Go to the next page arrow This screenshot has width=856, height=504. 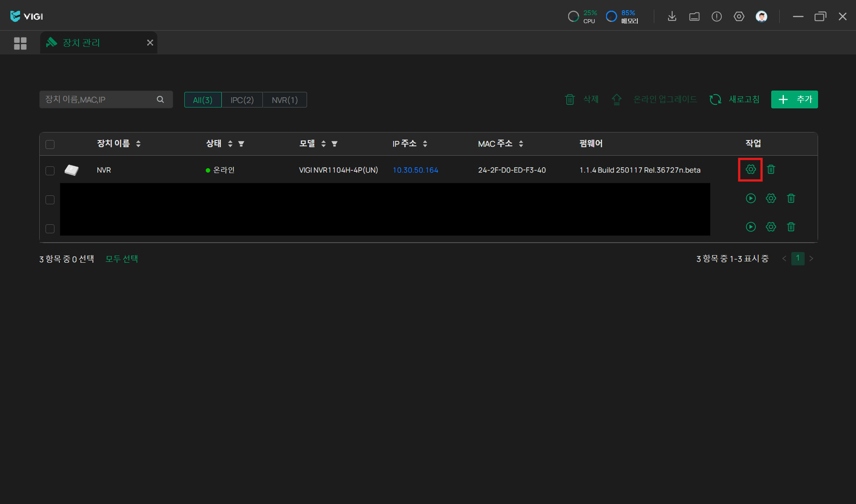(x=811, y=259)
